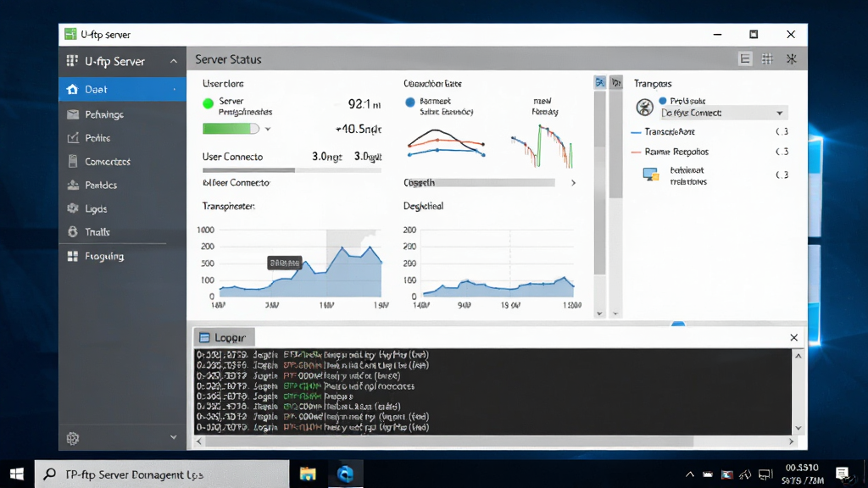
Task: Click the asterisk icon in Server Status header
Action: (x=792, y=58)
